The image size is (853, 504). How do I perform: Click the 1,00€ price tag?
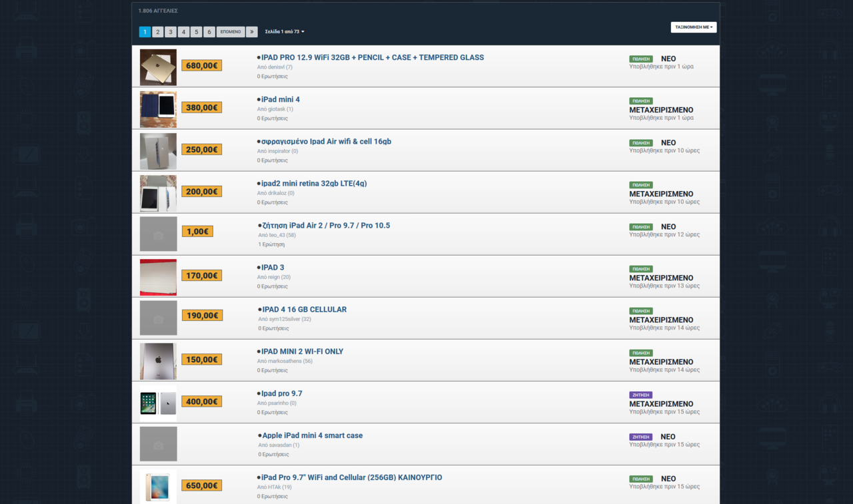point(198,231)
